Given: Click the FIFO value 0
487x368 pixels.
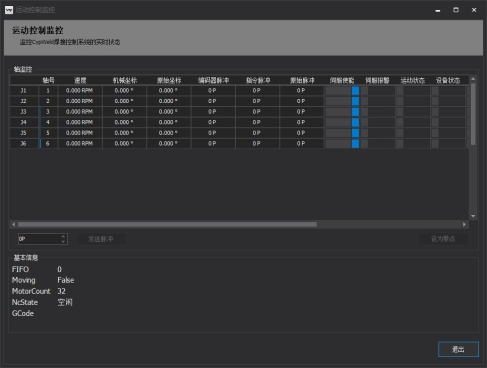Looking at the screenshot, I should tap(59, 269).
